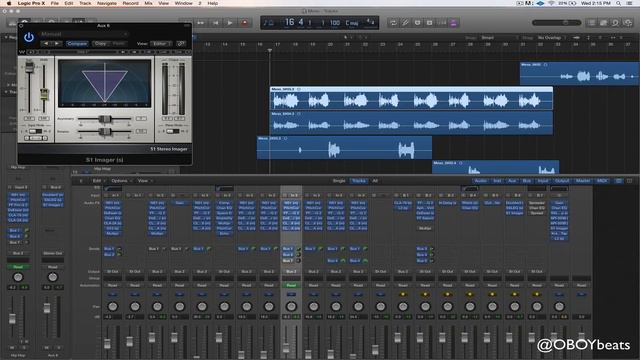
Task: Toggle the Aux channel filter button
Action: [512, 181]
